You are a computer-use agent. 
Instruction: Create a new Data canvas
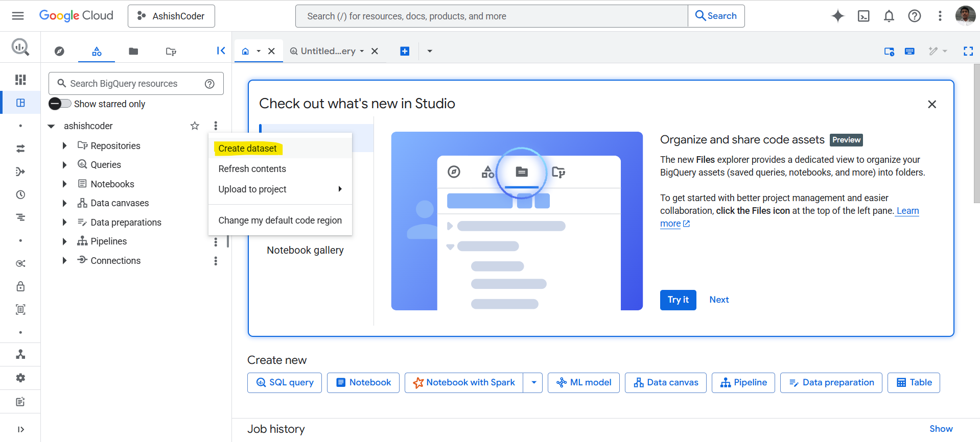(x=665, y=383)
